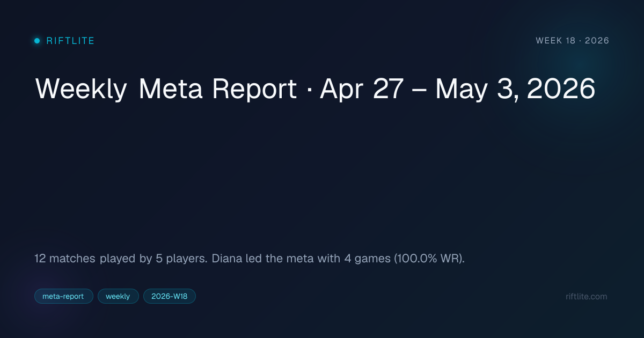This screenshot has width=644, height=338.
Task: Click May 3, 2026 in the headline
Action: point(515,89)
